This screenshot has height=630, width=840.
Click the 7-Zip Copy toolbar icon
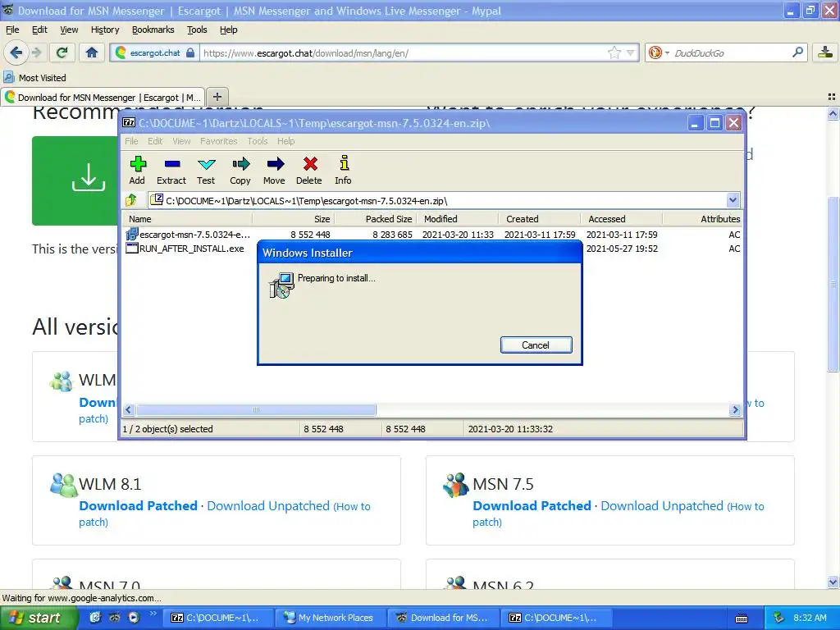click(240, 164)
